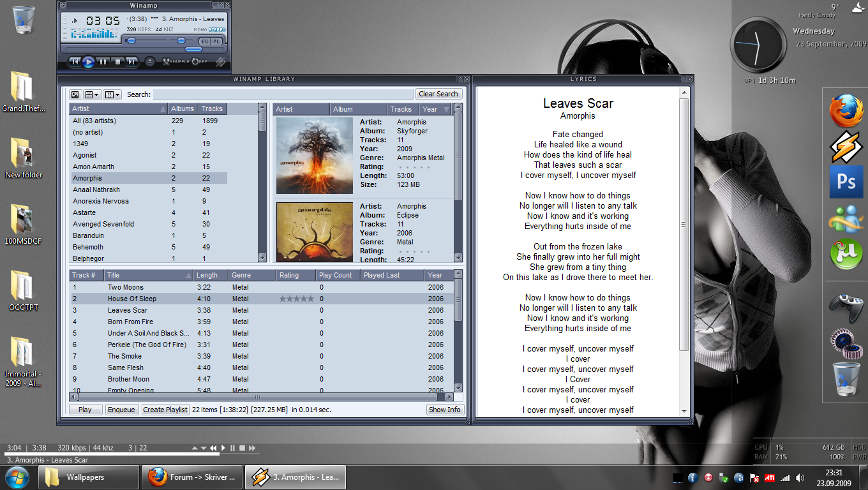
Task: Sort artist list by Albums column
Action: [x=183, y=108]
